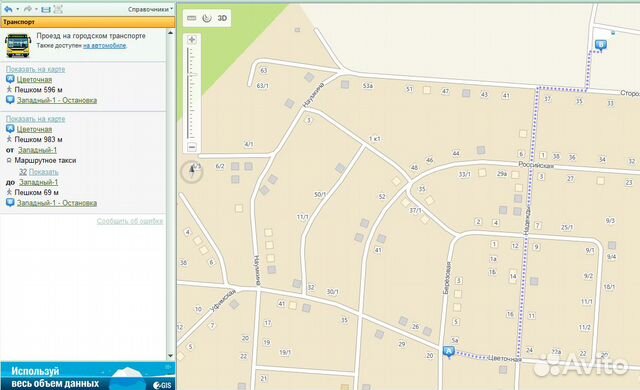This screenshot has height=390, width=640.
Task: Click the print icon in the toolbar
Action: tap(46, 9)
